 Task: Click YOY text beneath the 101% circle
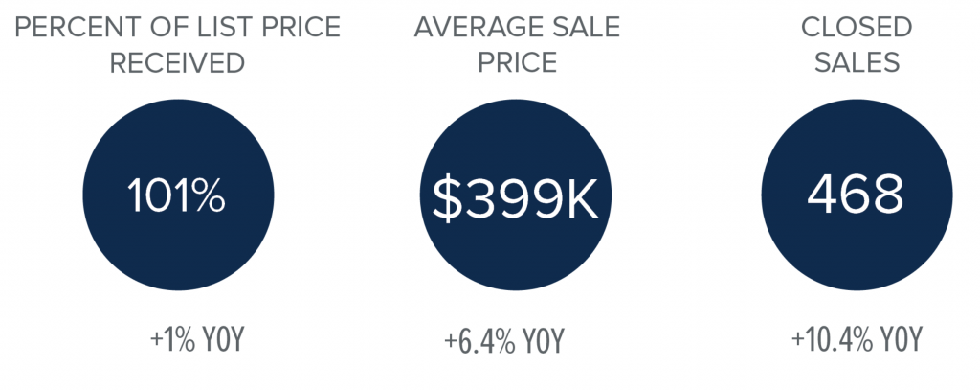pyautogui.click(x=222, y=339)
